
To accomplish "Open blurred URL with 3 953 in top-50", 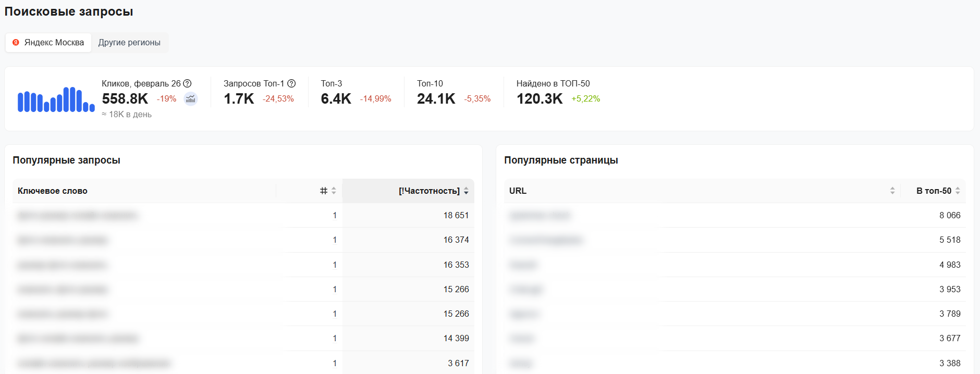I will point(526,290).
